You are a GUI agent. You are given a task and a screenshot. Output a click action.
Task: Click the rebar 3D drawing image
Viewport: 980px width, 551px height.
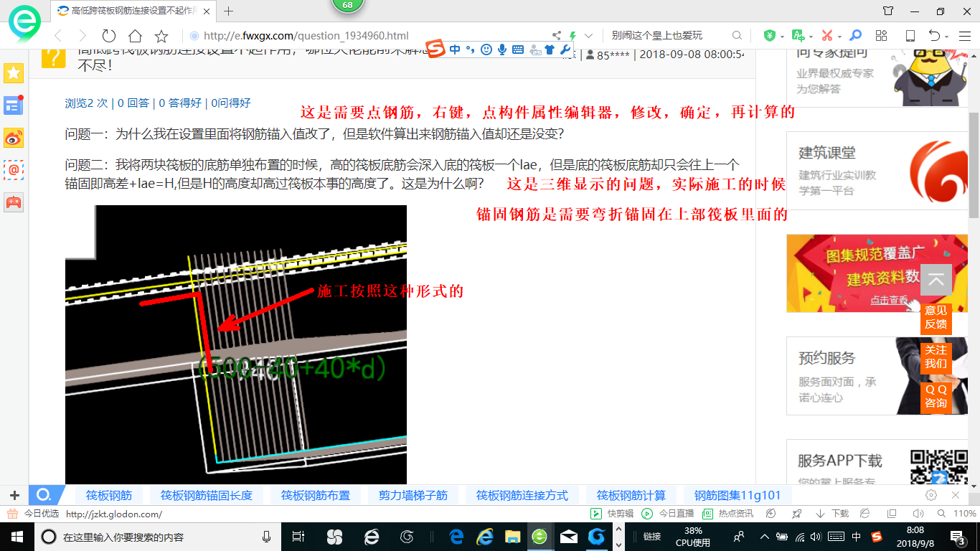[236, 344]
